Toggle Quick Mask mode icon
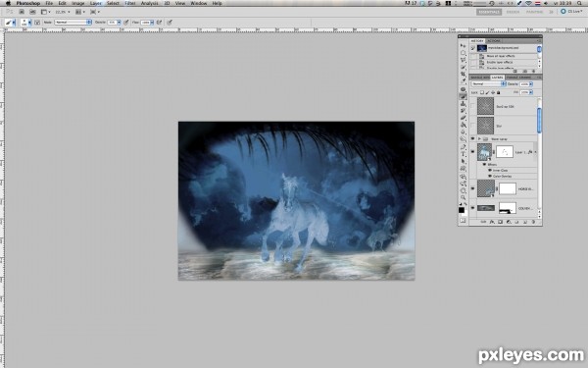This screenshot has width=588, height=368. [x=463, y=221]
